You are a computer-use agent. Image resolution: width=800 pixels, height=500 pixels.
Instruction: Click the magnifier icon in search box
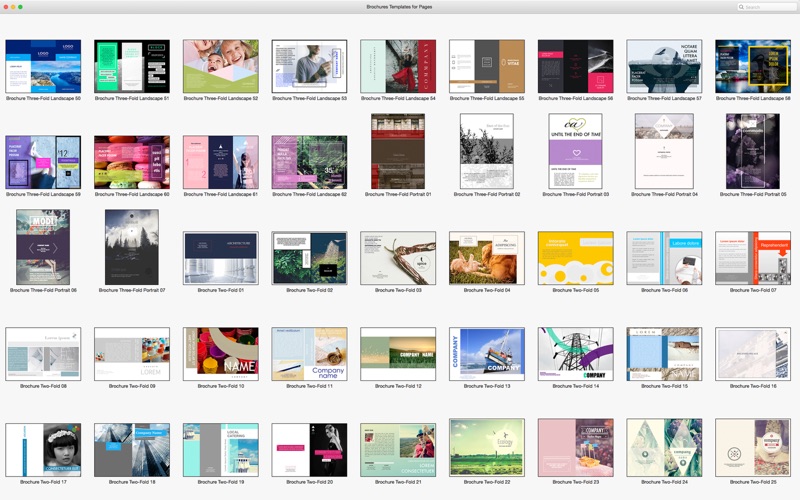741,7
